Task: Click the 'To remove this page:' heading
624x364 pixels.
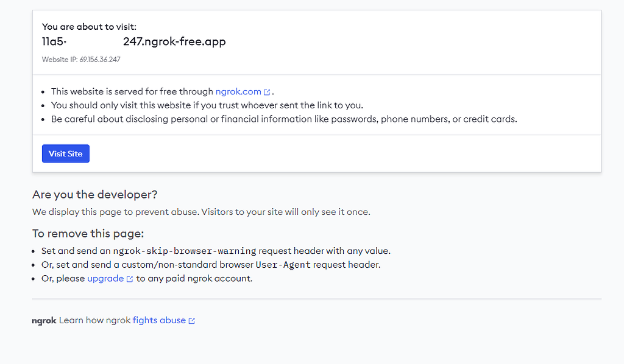Action: (x=88, y=234)
